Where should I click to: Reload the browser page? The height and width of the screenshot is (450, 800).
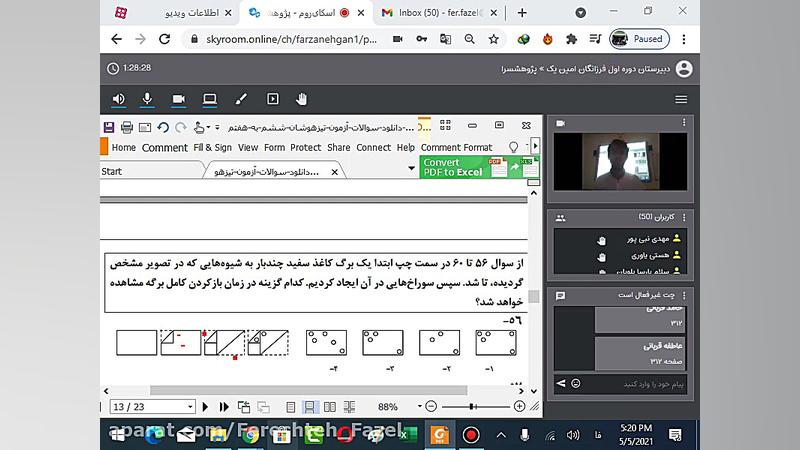(x=164, y=39)
